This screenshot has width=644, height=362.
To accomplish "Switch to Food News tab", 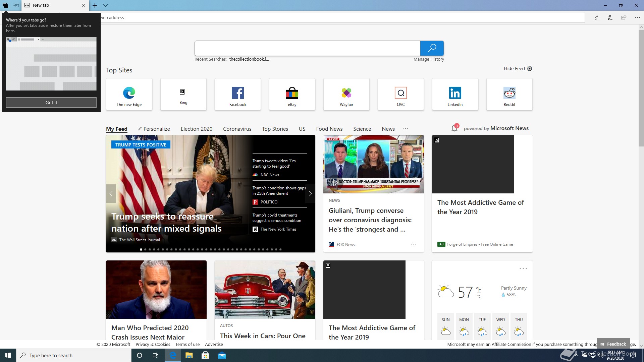I will 329,129.
